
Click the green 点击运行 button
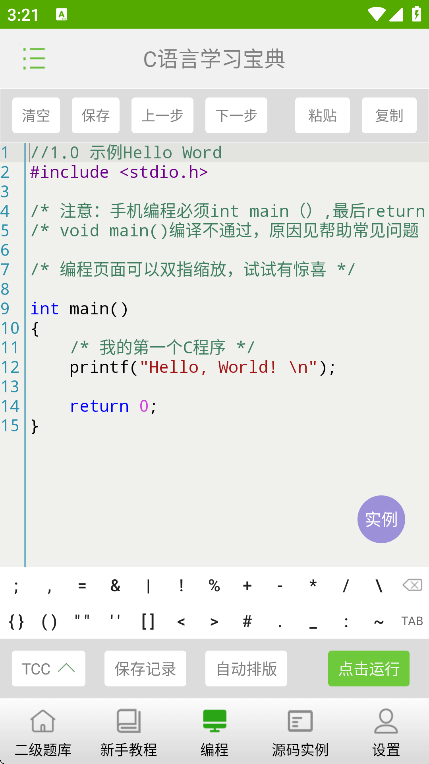[x=369, y=668]
